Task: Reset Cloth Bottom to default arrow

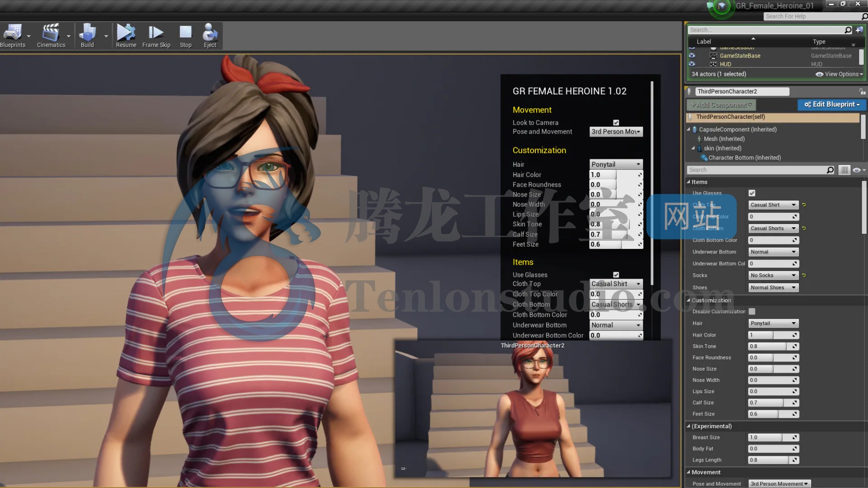Action: (x=804, y=228)
